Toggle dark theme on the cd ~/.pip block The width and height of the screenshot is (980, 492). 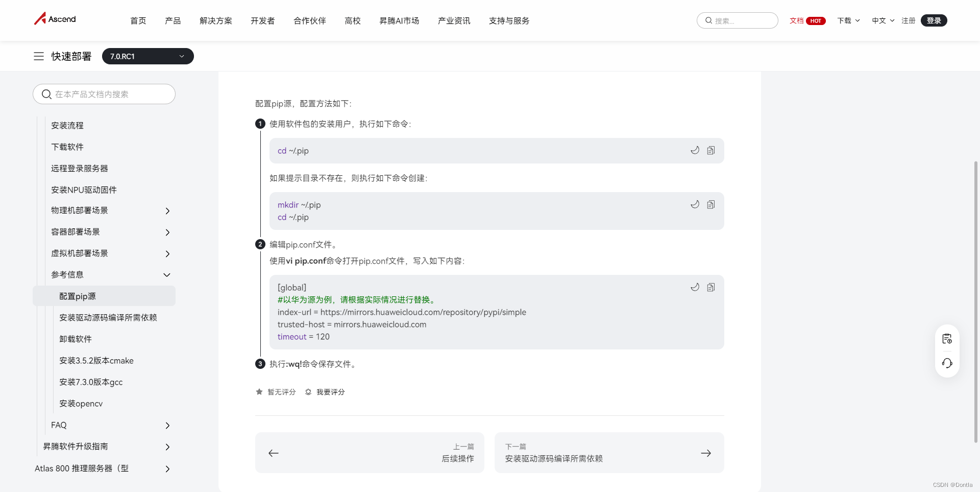(x=694, y=150)
